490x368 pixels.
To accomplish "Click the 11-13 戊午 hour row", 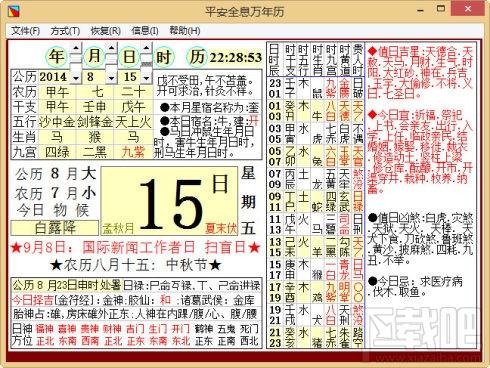I will [316, 224].
